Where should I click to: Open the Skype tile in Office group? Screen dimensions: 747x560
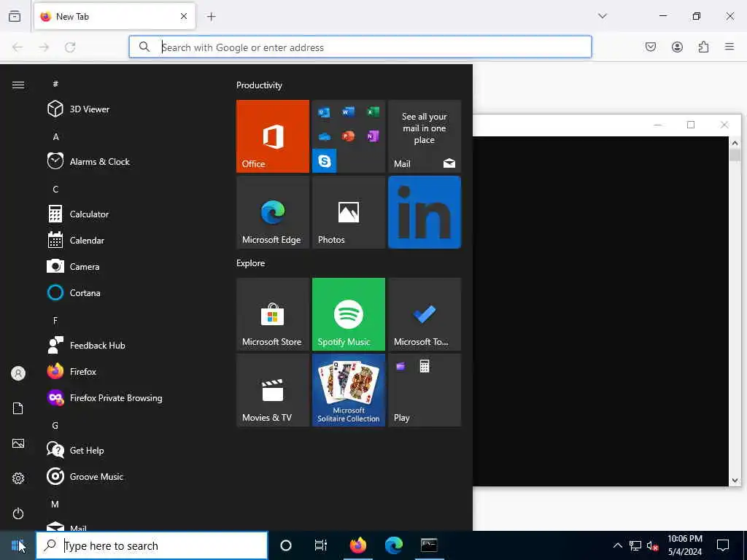pyautogui.click(x=325, y=160)
